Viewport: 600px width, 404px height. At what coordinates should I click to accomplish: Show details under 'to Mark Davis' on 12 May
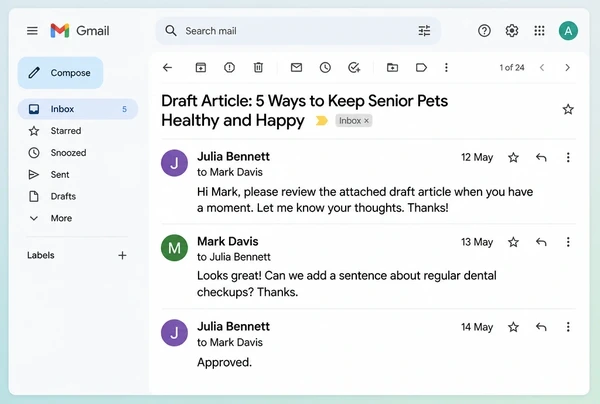coord(230,172)
